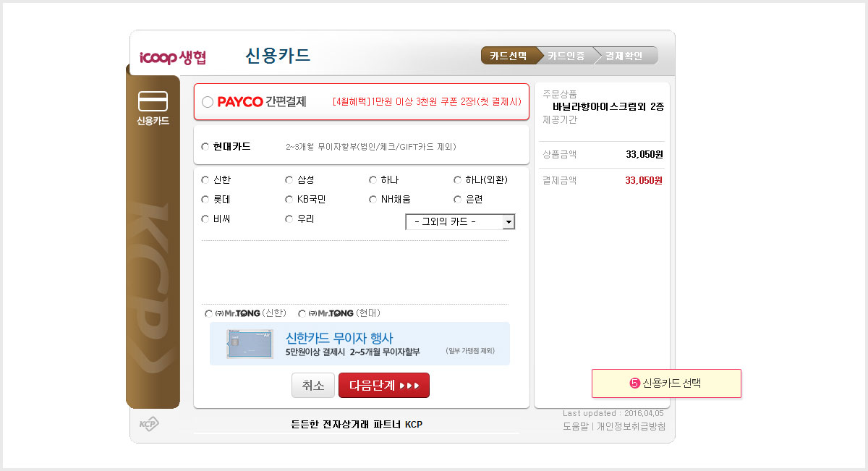Click the 바닐라향아이스크림외 2종 product name
This screenshot has width=868, height=471.
click(x=608, y=106)
